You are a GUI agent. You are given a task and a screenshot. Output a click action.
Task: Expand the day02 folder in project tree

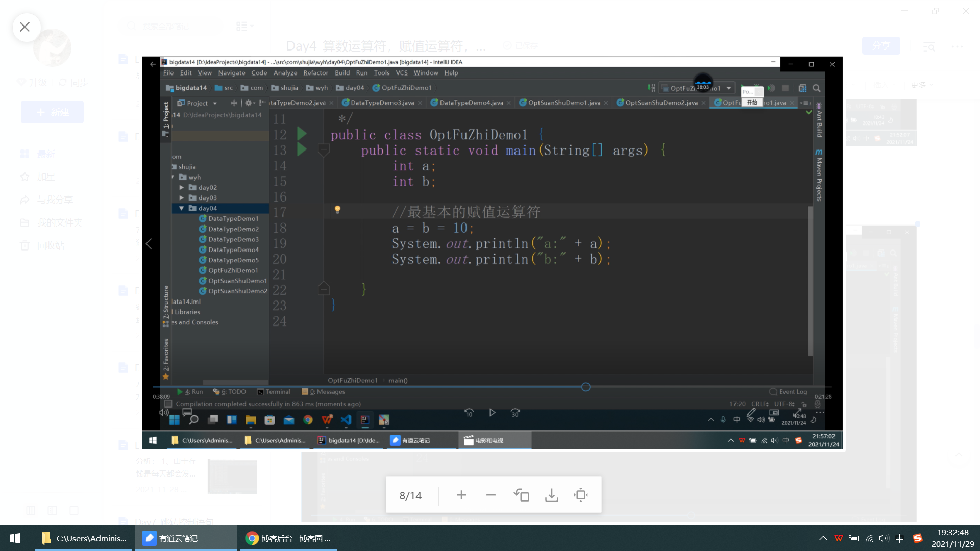[182, 188]
